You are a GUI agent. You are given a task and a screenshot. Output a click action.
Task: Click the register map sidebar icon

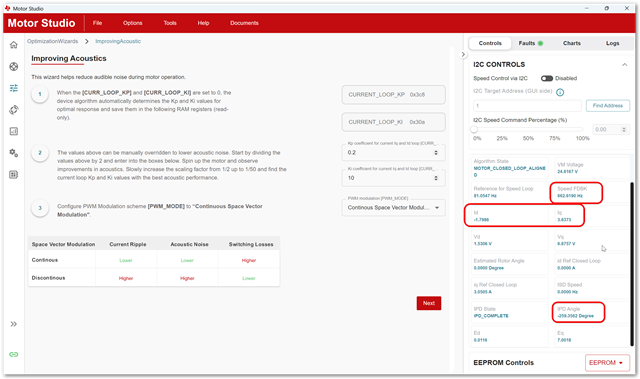[14, 175]
